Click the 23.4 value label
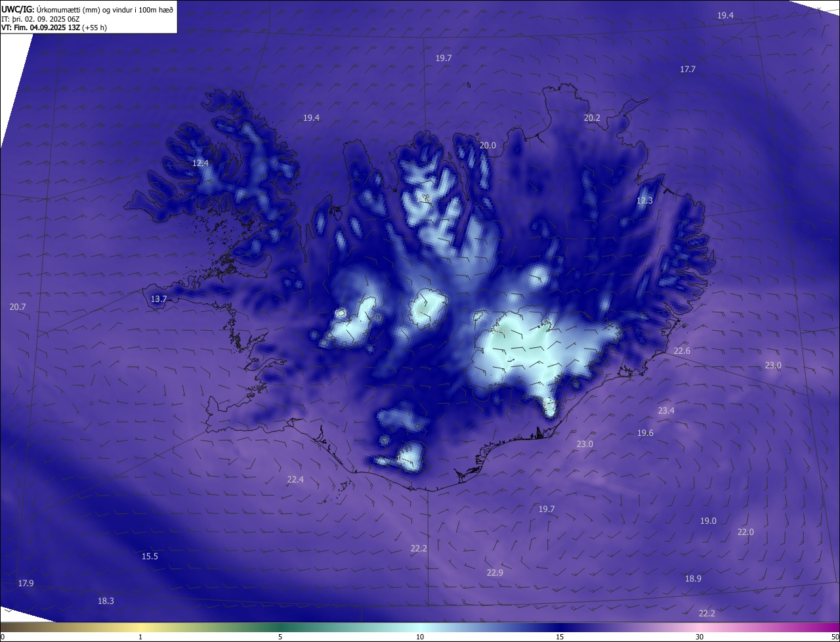The height and width of the screenshot is (642, 840). click(x=666, y=410)
